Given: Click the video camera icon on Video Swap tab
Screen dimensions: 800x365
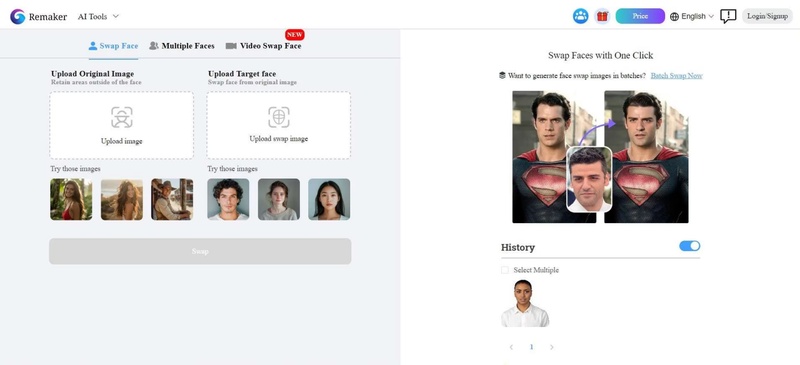Looking at the screenshot, I should [x=231, y=46].
